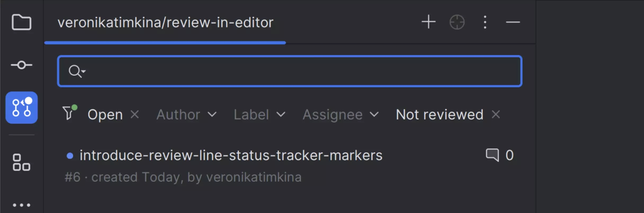Click the magnifier icon inside the search field
Viewport: 644px width, 213px height.
point(76,71)
